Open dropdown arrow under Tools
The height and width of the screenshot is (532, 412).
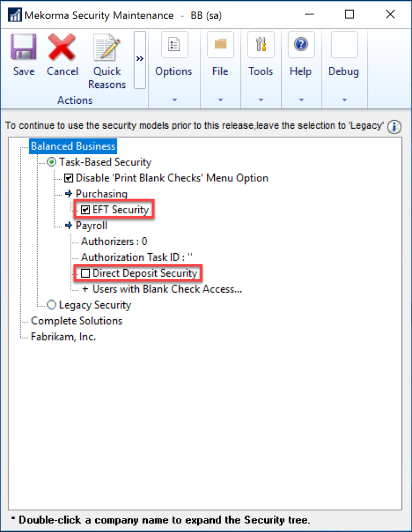coord(261,100)
